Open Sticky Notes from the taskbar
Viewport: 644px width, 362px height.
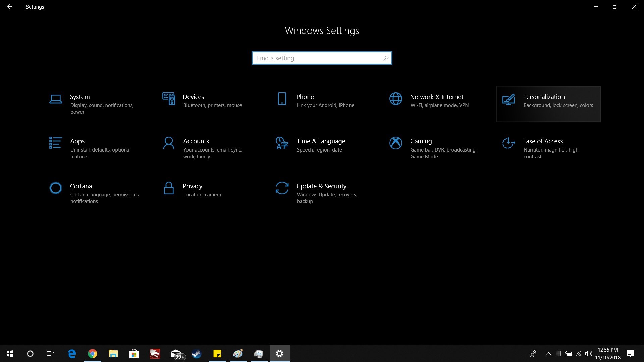(217, 354)
